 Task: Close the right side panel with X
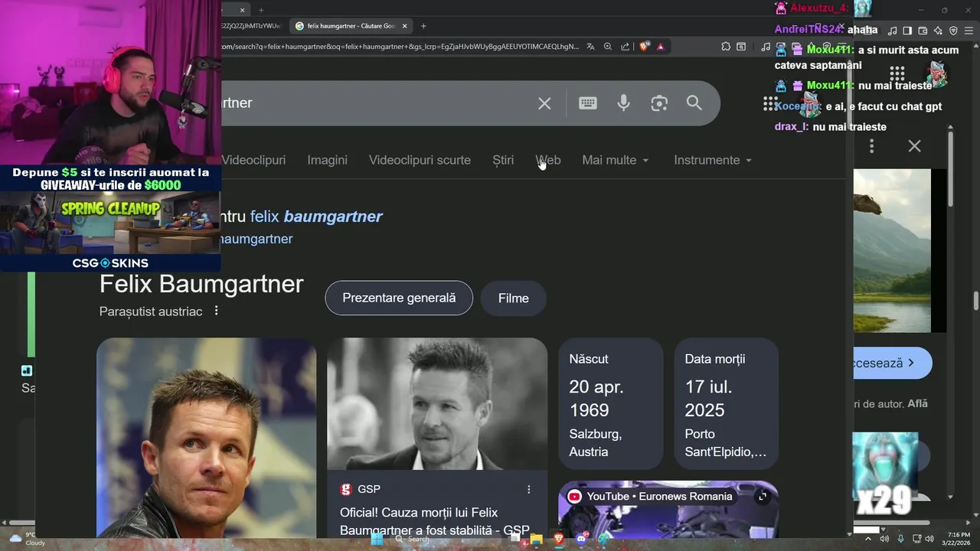tap(914, 145)
